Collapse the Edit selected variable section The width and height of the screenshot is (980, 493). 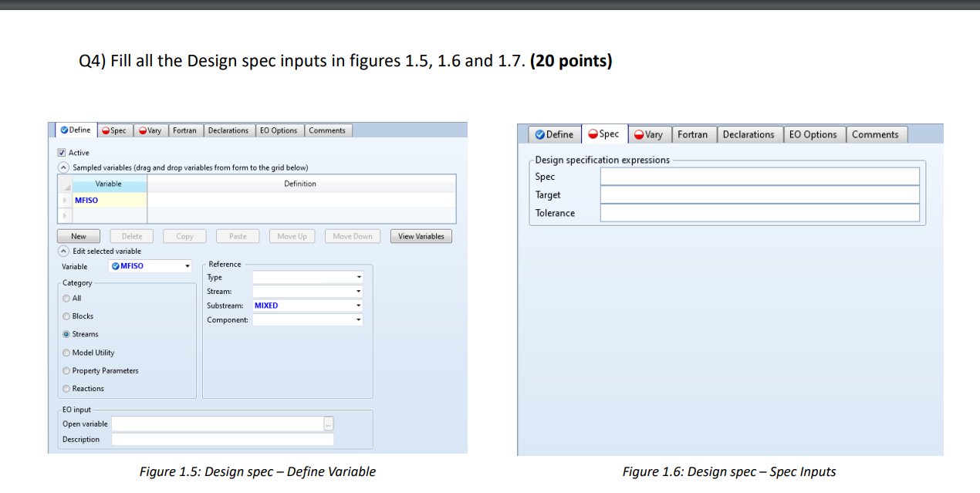point(63,251)
